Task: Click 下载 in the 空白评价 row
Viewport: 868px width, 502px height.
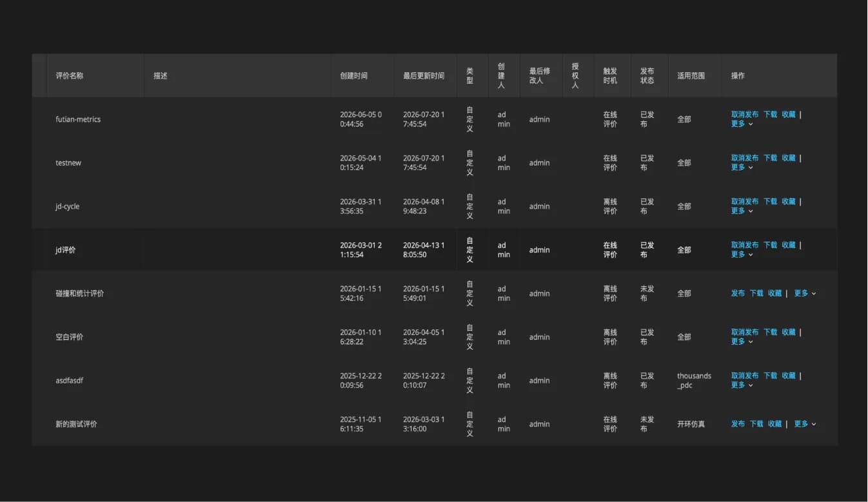Action: tap(771, 333)
